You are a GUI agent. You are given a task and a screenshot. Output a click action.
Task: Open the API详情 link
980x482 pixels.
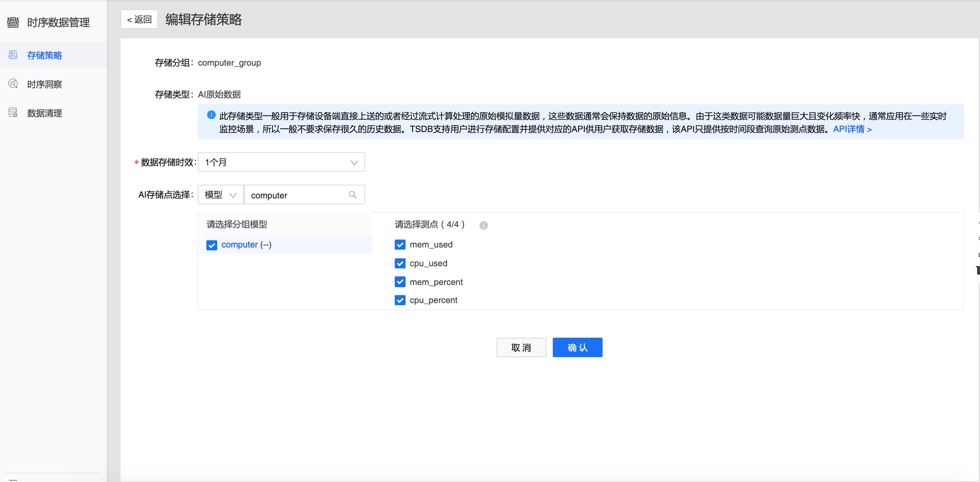point(852,129)
